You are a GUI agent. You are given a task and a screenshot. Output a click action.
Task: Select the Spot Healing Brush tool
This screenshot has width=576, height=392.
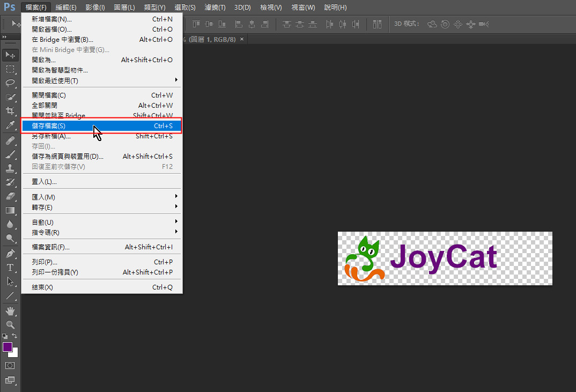[x=10, y=140]
